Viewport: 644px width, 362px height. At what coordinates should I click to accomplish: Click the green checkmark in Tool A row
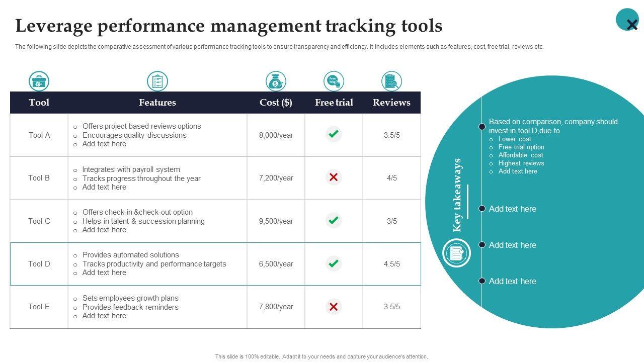click(333, 134)
